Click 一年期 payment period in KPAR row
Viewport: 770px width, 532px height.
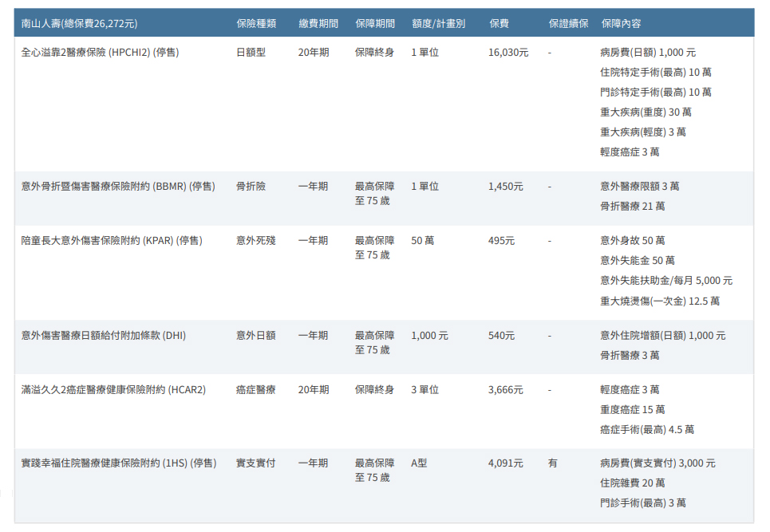click(313, 241)
